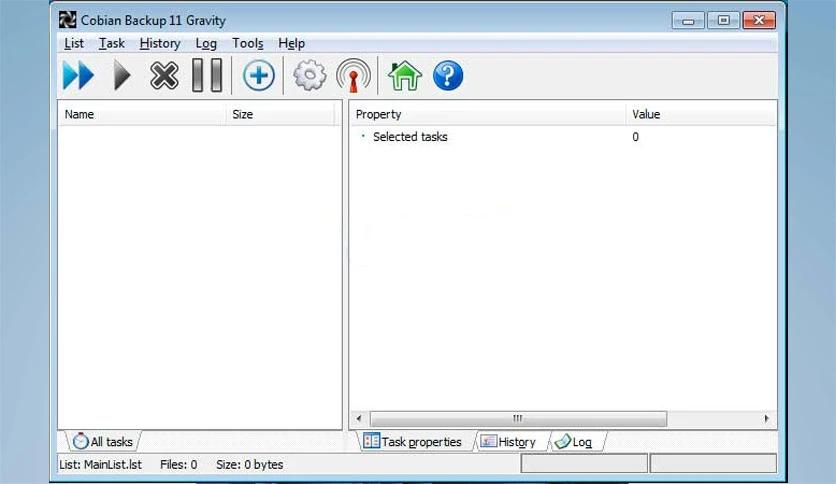
Task: Click status bar text Size: 0 bytes
Action: point(250,464)
